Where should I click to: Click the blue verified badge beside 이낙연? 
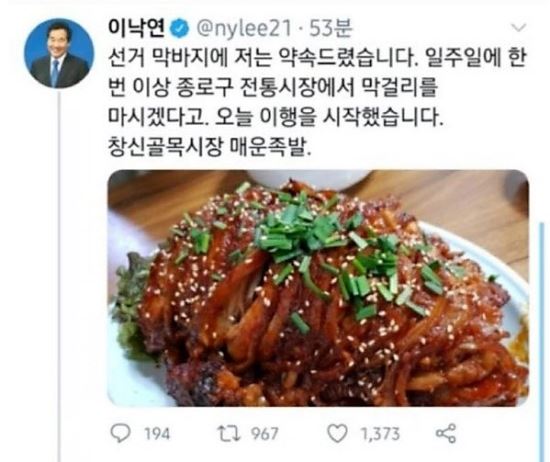pos(180,29)
